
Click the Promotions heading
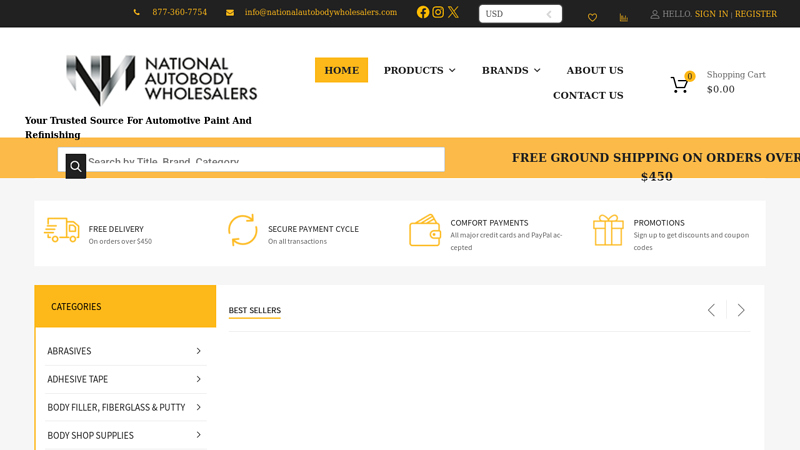coord(659,223)
